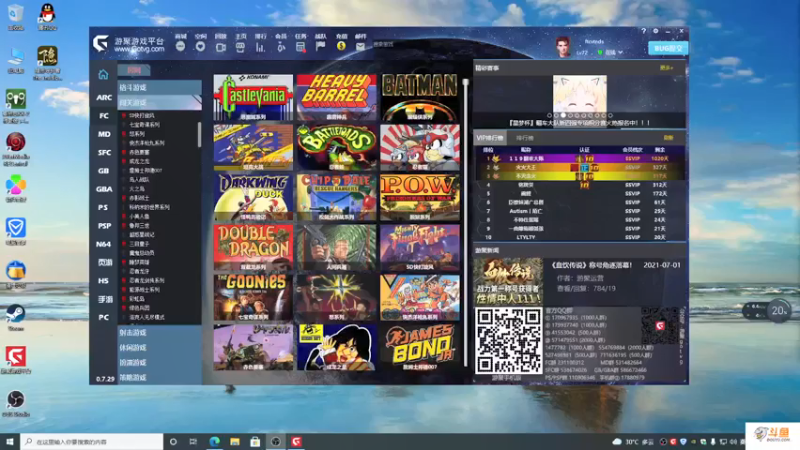Click the Microsoft Store taskbar icon

255,441
